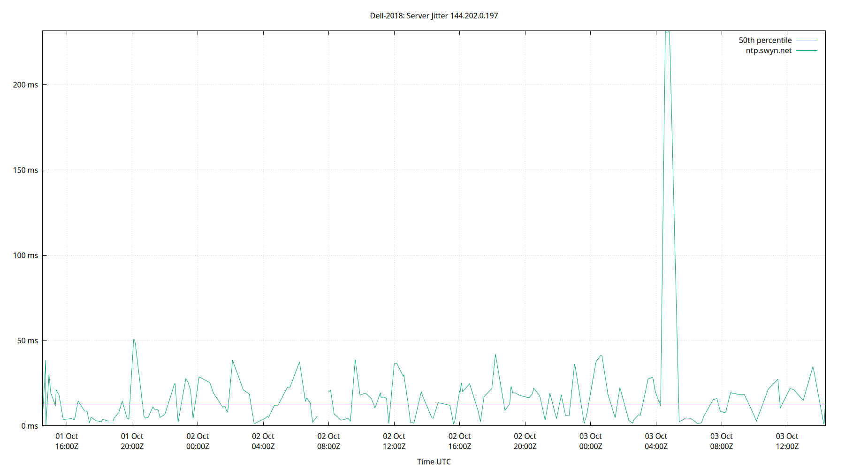
Task: Click the '02 Oct 20:00Z' axis label
Action: (x=525, y=441)
